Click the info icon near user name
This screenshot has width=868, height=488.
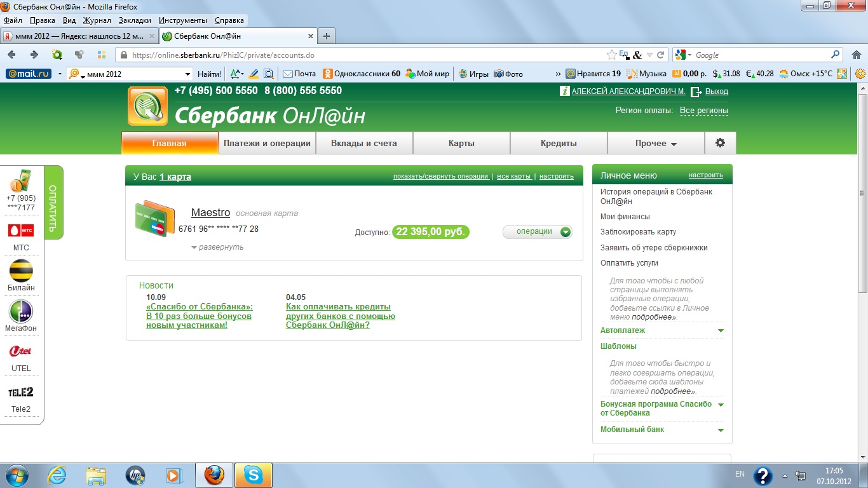(564, 91)
